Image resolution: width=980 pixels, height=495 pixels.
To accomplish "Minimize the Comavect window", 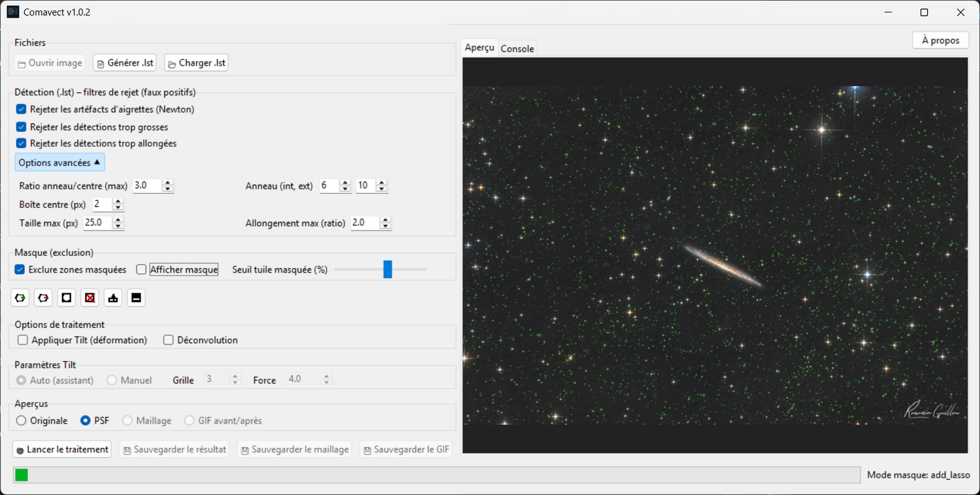I will click(x=887, y=12).
